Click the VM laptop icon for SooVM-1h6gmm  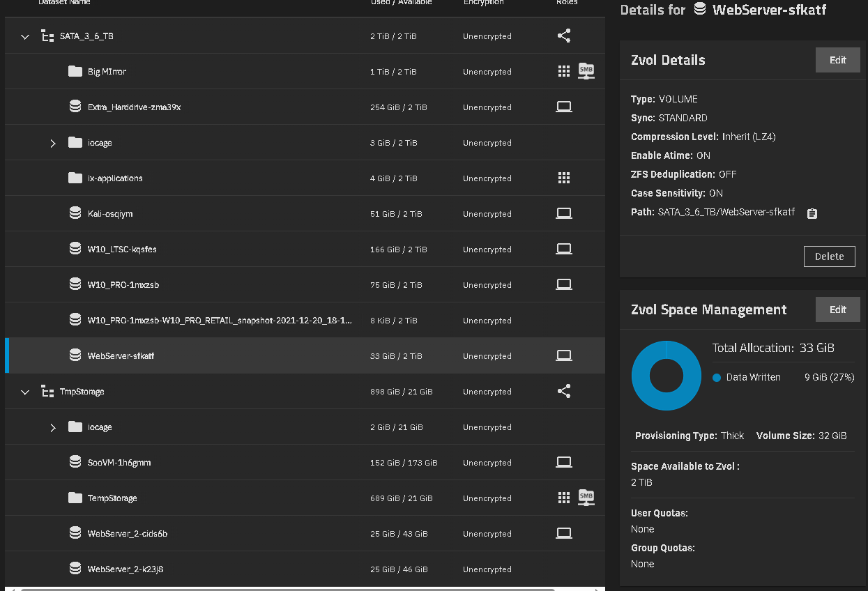[564, 462]
